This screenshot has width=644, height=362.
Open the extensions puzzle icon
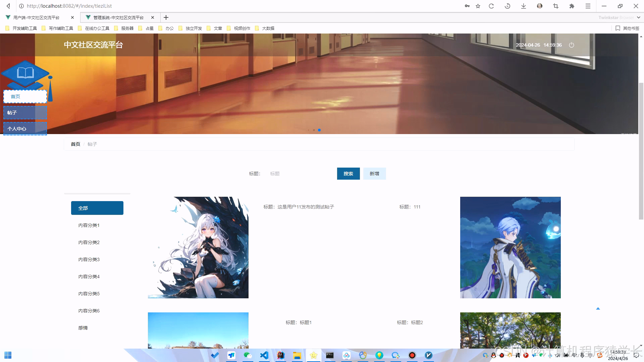(572, 6)
